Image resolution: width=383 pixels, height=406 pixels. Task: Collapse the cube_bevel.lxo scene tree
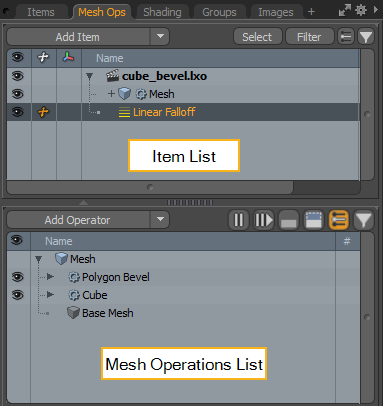[89, 76]
